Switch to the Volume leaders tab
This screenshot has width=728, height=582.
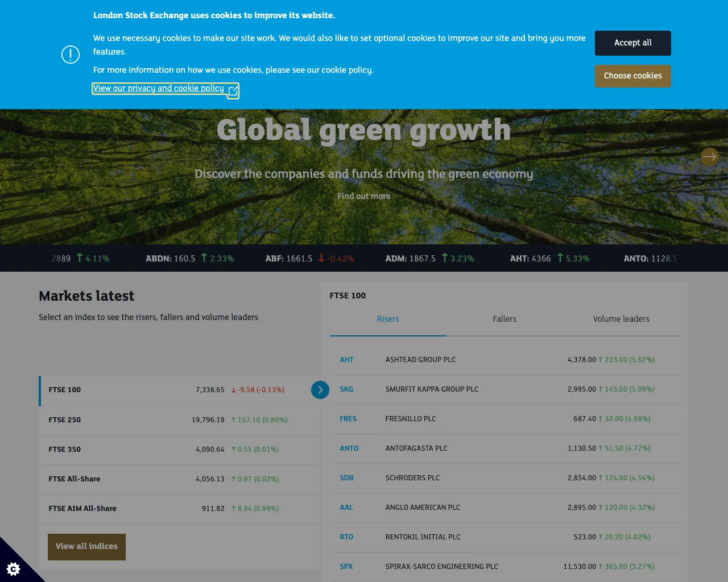(x=621, y=319)
